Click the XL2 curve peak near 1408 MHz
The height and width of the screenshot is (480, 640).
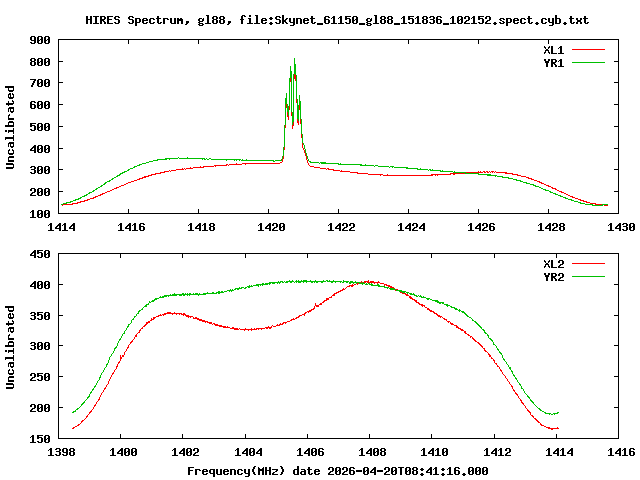click(369, 281)
